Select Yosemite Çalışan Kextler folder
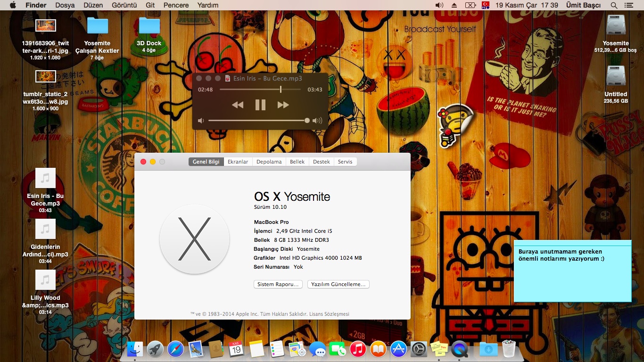 tap(98, 25)
